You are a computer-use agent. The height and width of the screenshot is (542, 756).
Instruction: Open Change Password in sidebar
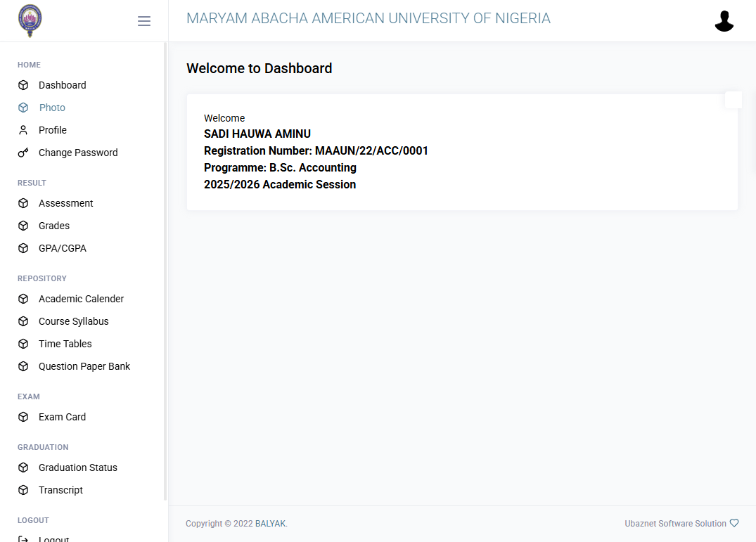click(x=78, y=153)
